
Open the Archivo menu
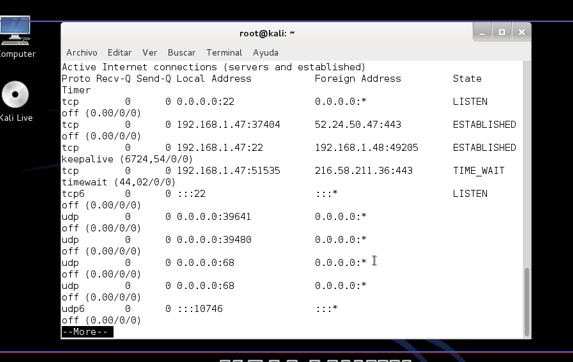(x=81, y=53)
